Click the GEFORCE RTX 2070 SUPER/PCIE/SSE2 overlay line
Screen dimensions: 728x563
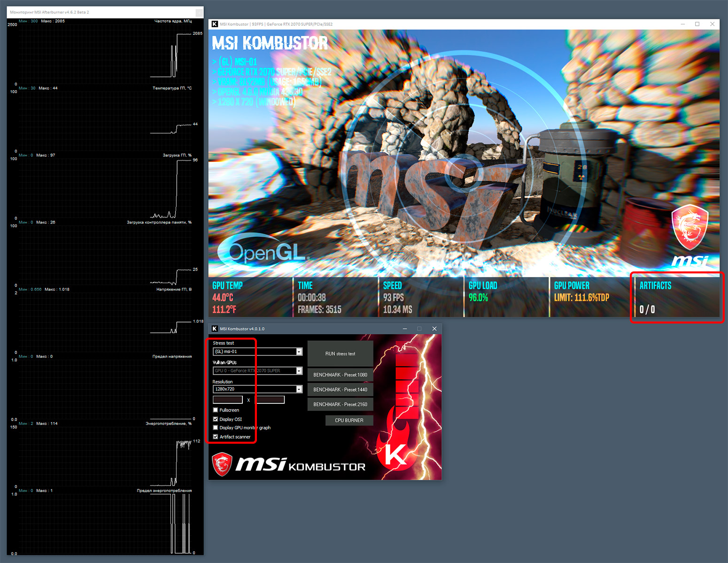click(x=271, y=72)
